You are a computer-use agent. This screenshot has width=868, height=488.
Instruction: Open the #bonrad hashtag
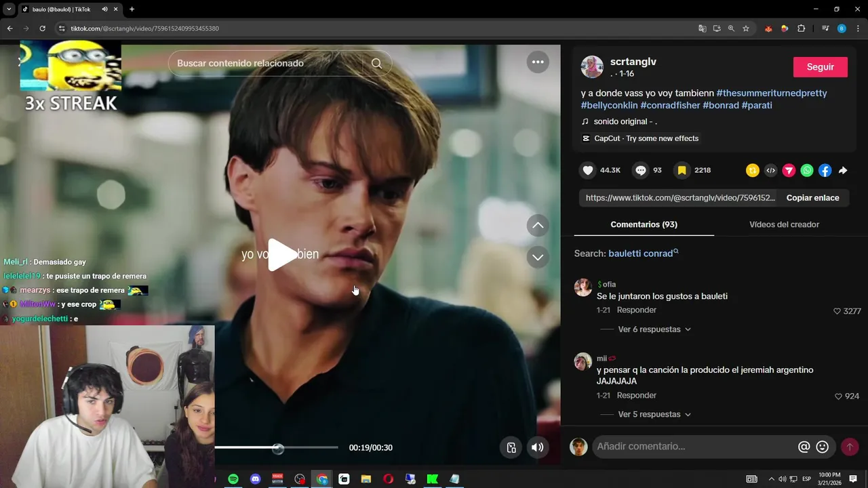pyautogui.click(x=721, y=106)
